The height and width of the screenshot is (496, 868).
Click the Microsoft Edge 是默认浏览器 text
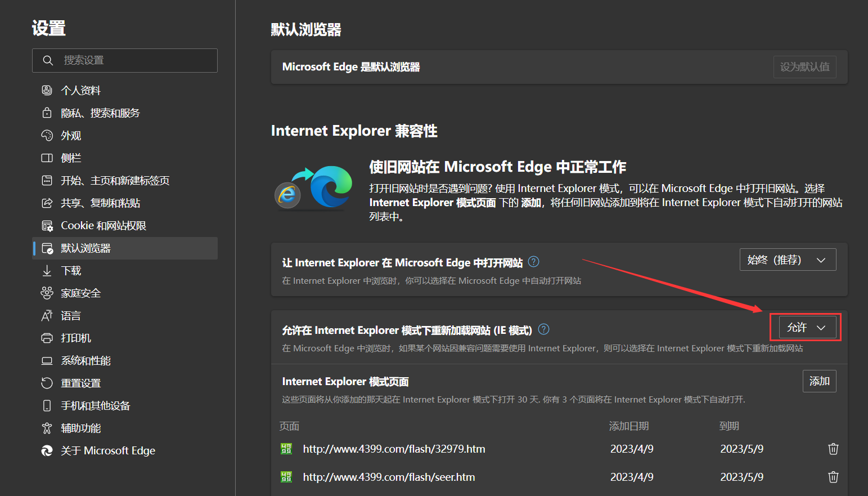[351, 67]
